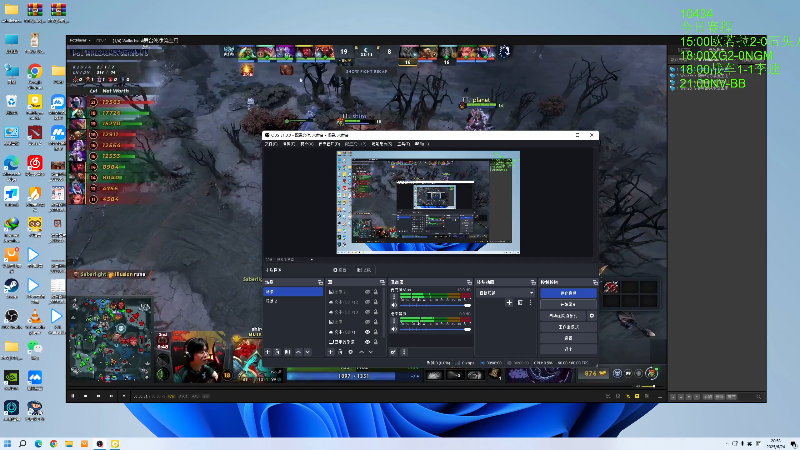
Task: Mute the first Audio Mixer channel
Action: pos(394,305)
